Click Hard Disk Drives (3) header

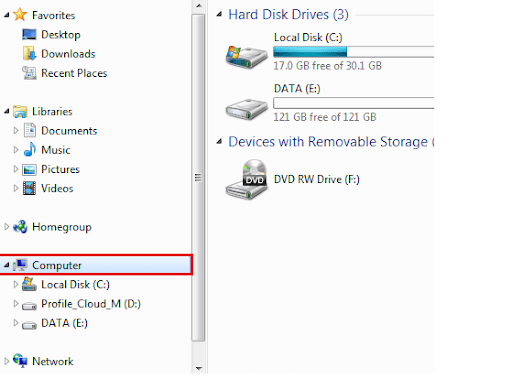pyautogui.click(x=288, y=14)
